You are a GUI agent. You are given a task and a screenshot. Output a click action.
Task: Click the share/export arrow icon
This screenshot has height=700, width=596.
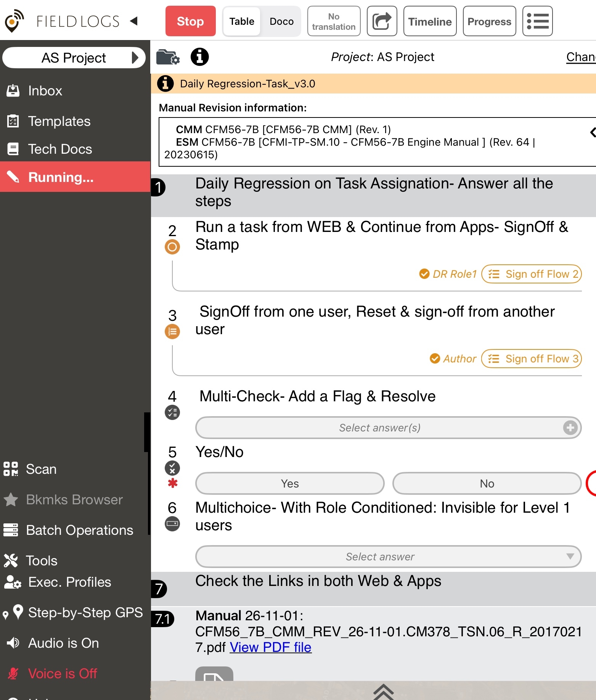[x=382, y=21]
